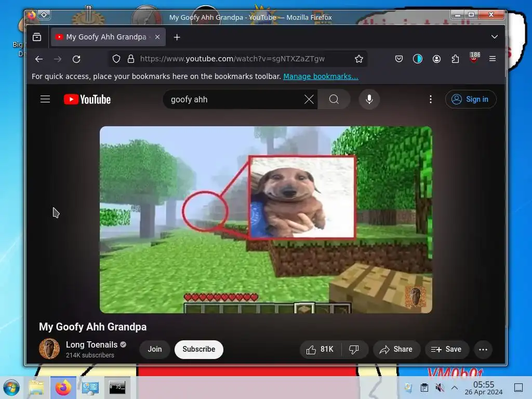Share this video
The height and width of the screenshot is (399, 532).
pyautogui.click(x=396, y=350)
